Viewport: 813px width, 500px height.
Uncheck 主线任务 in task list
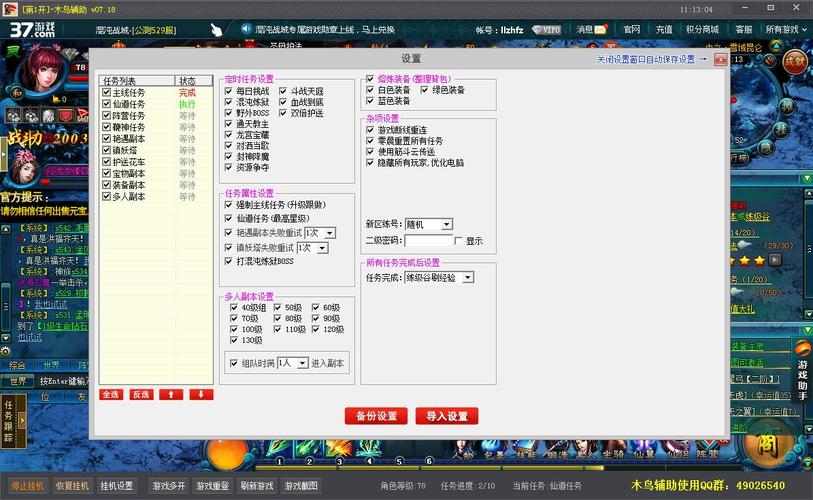point(106,92)
